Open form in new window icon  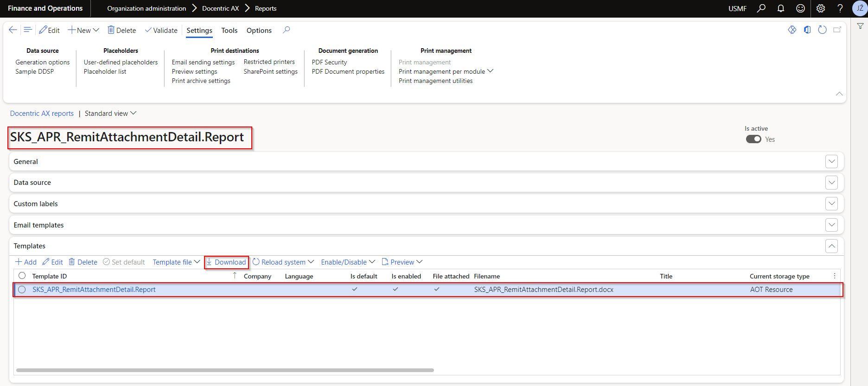(837, 30)
